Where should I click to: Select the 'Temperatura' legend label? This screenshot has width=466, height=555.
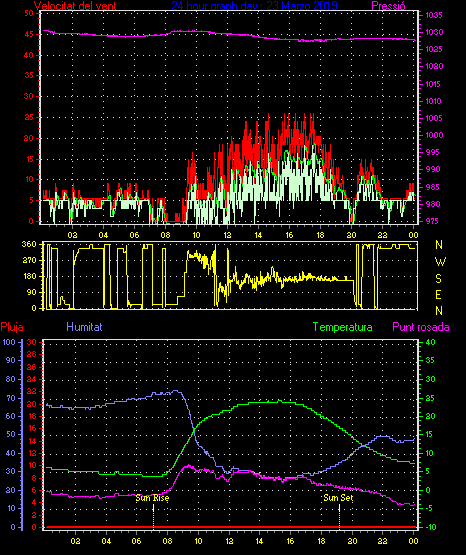point(342,327)
